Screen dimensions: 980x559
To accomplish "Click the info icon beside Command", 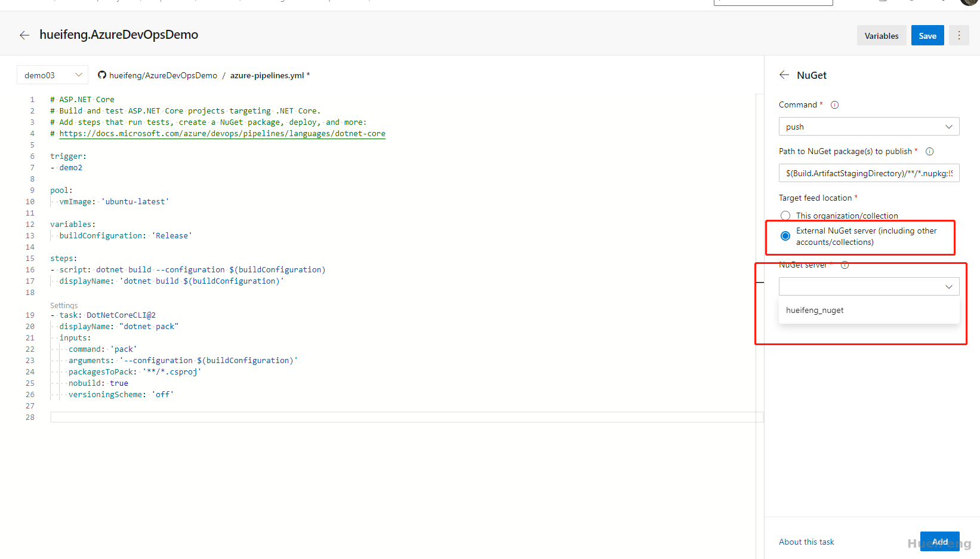I will click(835, 105).
